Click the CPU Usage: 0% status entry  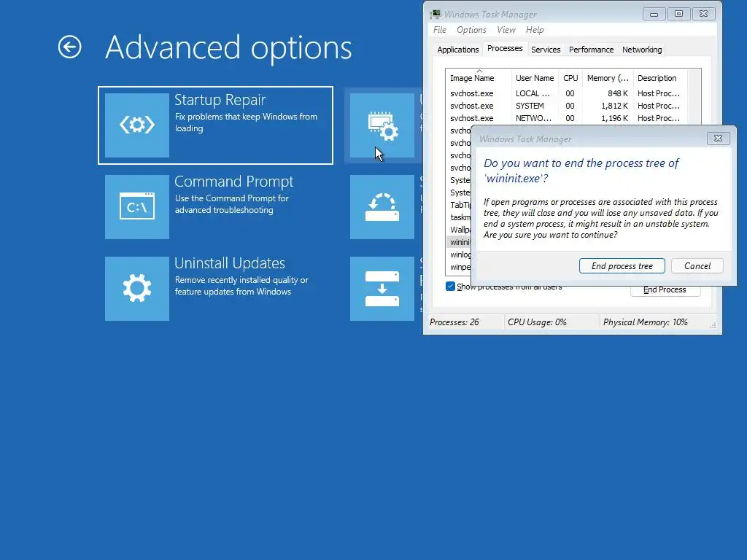pos(537,322)
